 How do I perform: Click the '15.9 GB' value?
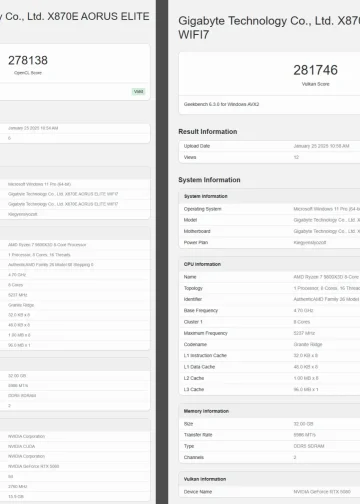(x=16, y=497)
